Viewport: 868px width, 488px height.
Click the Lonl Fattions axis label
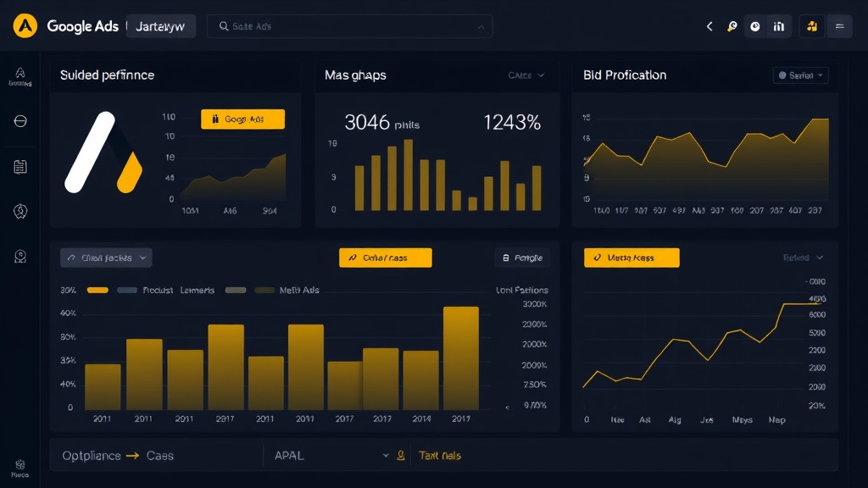[x=522, y=290]
